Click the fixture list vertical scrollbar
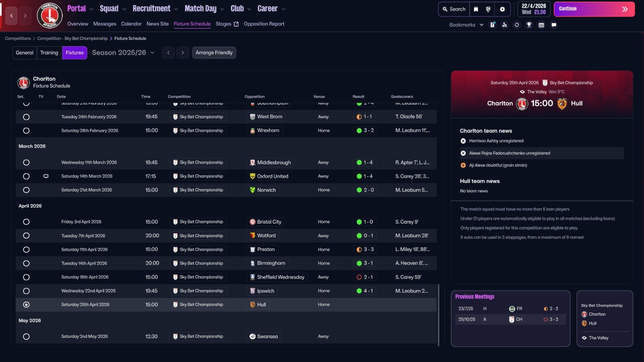The height and width of the screenshot is (362, 644). click(438, 315)
